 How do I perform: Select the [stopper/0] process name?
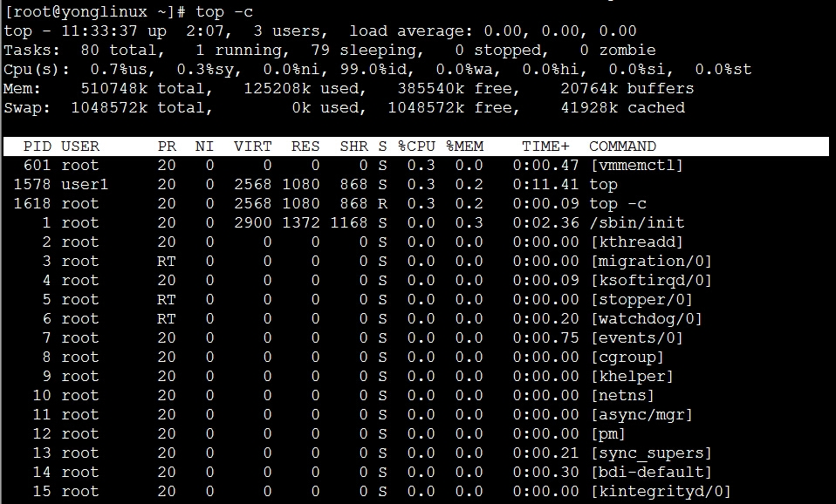pos(641,299)
